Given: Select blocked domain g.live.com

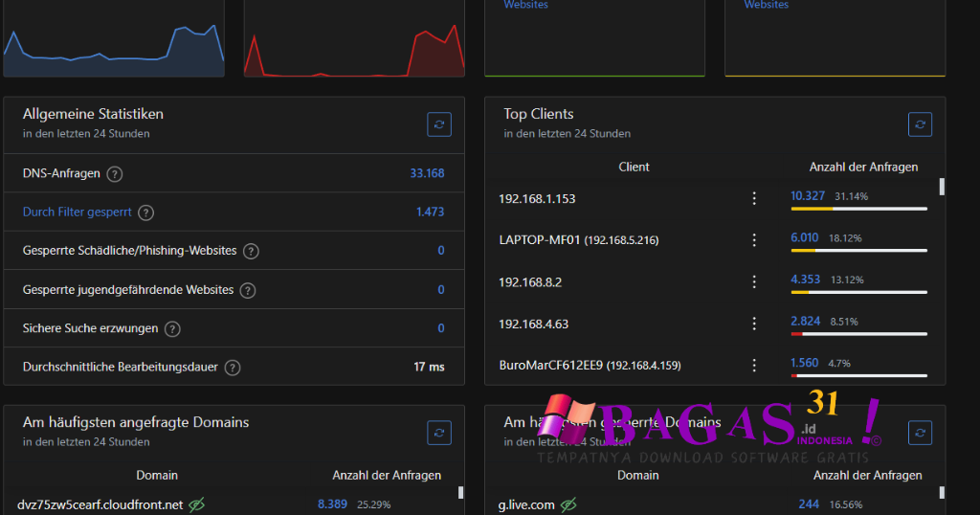Looking at the screenshot, I should (x=526, y=504).
